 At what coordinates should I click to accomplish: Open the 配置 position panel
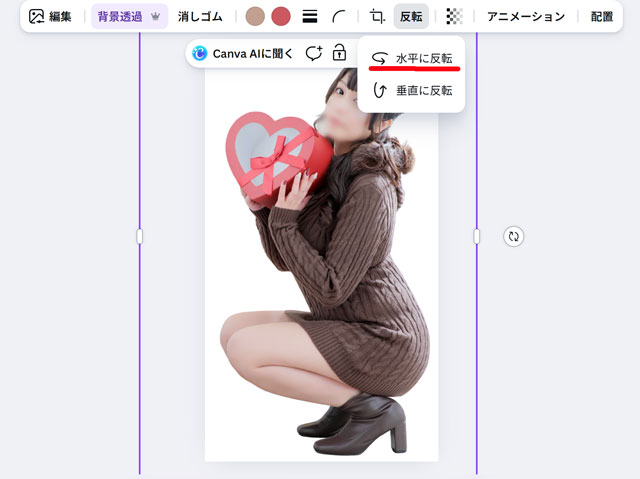[602, 17]
